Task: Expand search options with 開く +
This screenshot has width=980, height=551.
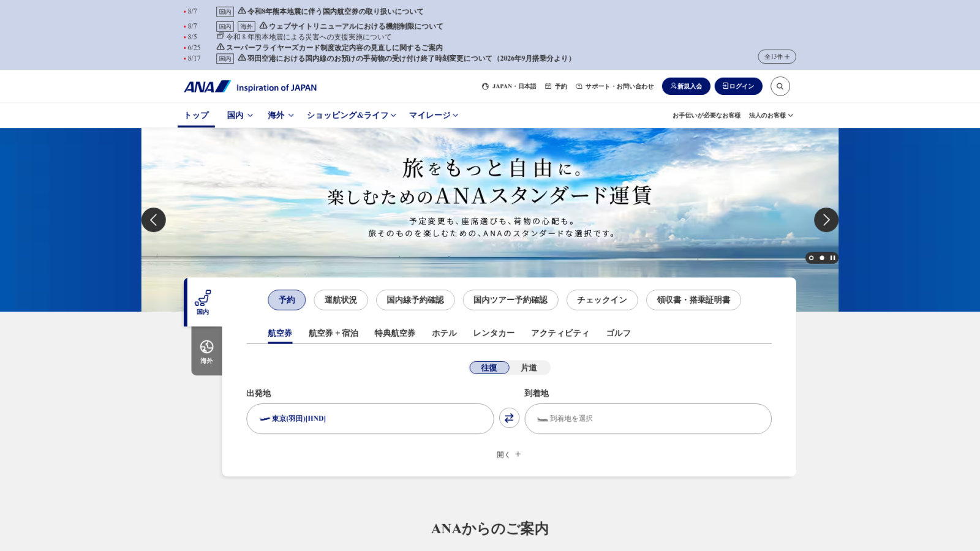Action: 509,454
